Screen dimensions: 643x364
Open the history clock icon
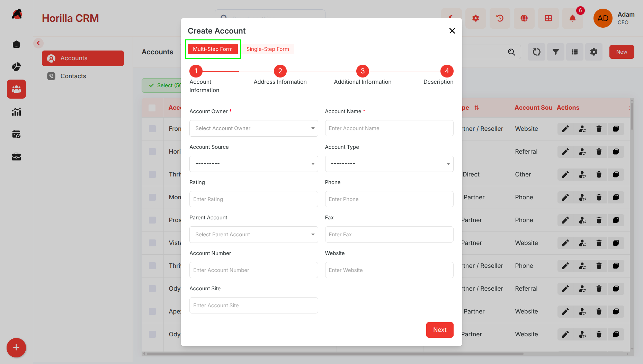500,18
